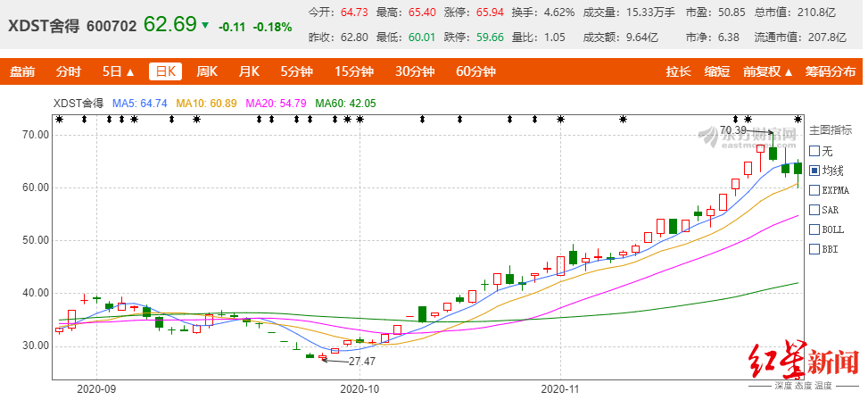Screen dimensions: 868x400
Task: Open the 盘前 pre-market tab
Action: [22, 71]
